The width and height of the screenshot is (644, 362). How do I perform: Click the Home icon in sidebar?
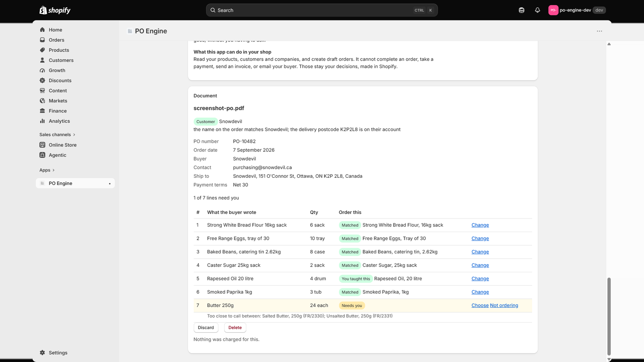tap(42, 30)
